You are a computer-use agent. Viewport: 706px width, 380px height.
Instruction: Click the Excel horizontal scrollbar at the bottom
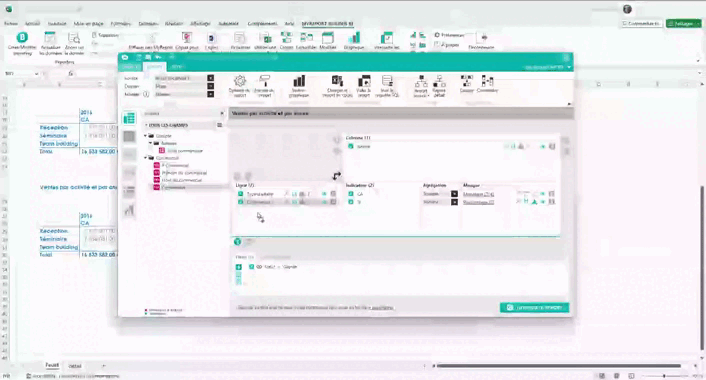[558, 366]
